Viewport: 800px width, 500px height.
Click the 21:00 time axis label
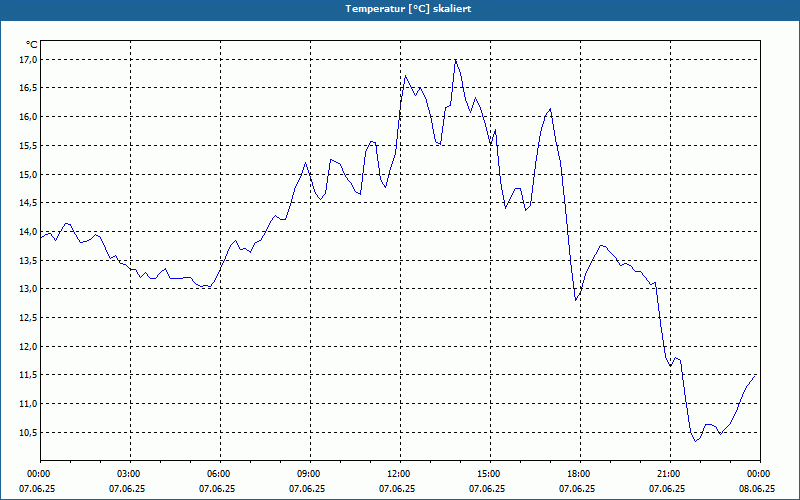tap(670, 474)
